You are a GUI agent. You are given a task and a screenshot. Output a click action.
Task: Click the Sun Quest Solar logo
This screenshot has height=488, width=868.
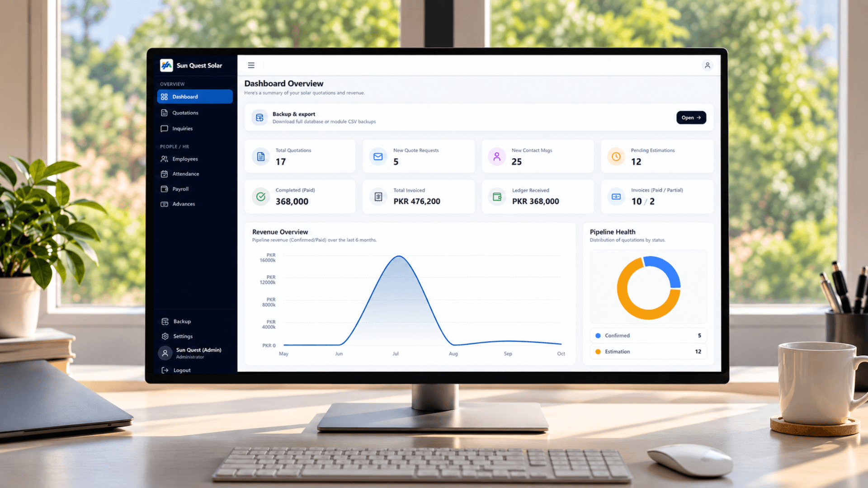(x=166, y=65)
